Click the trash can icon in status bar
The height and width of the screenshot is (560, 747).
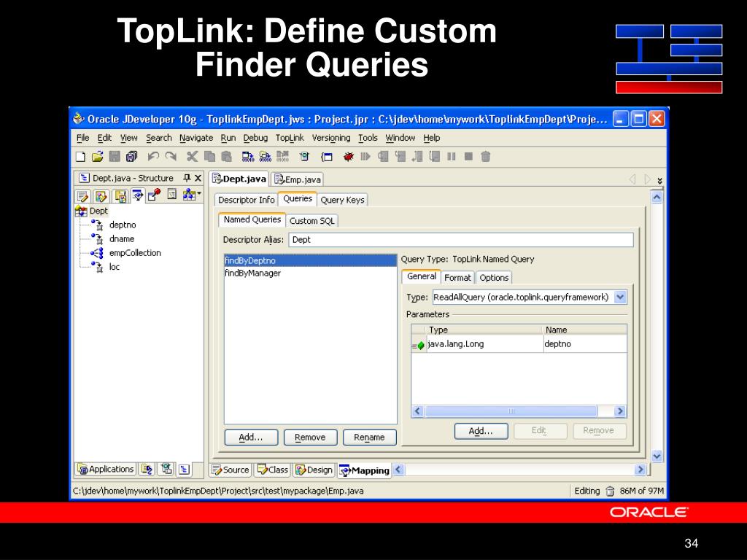610,491
